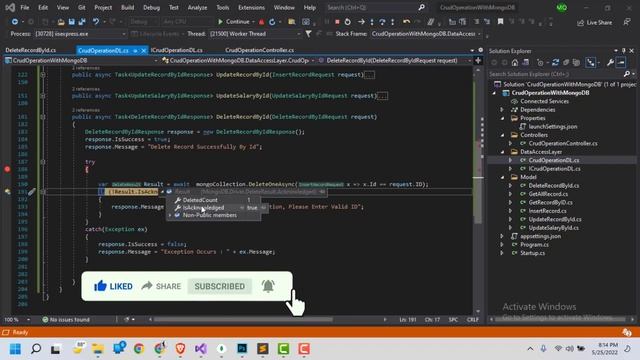Open Windows Start button on taskbar
Viewport: 640px width, 360px height.
pyautogui.click(x=15, y=349)
